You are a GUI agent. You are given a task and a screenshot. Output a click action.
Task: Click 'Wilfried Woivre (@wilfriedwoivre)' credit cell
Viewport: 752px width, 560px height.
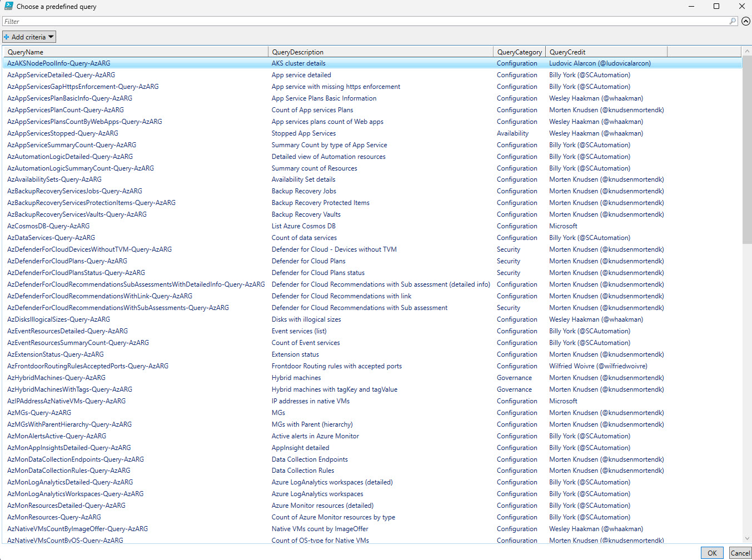(x=598, y=366)
